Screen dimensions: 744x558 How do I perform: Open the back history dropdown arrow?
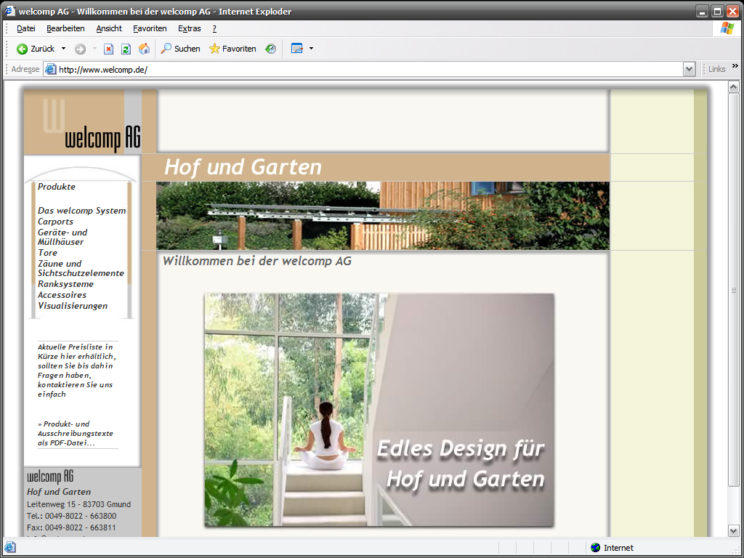(x=64, y=48)
